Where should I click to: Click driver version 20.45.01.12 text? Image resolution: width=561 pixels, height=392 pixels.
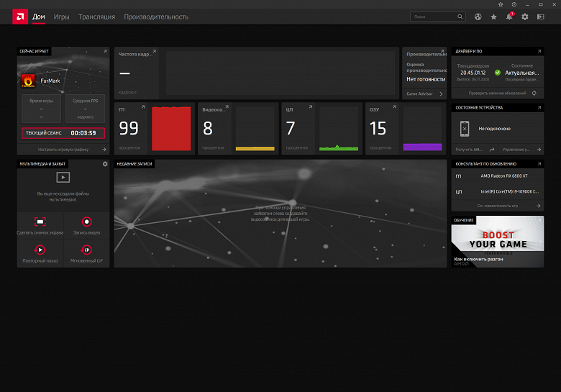click(473, 73)
